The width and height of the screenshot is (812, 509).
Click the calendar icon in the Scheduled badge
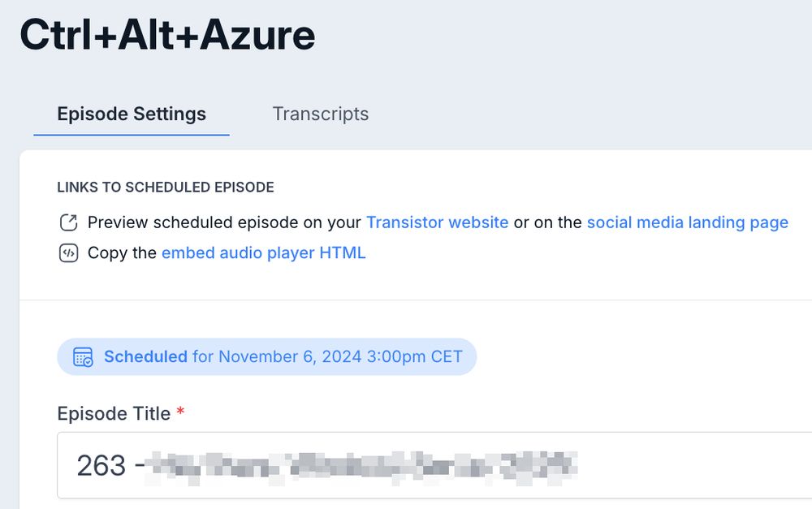(83, 356)
